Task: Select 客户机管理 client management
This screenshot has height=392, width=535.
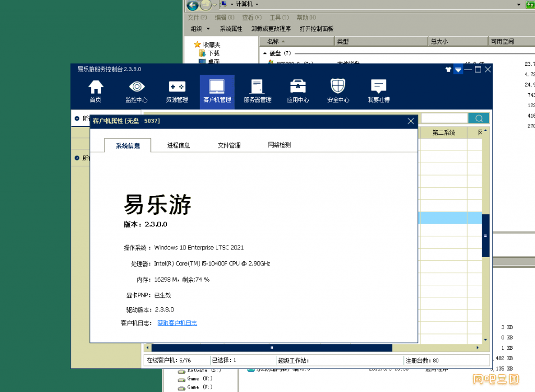Action: click(217, 91)
